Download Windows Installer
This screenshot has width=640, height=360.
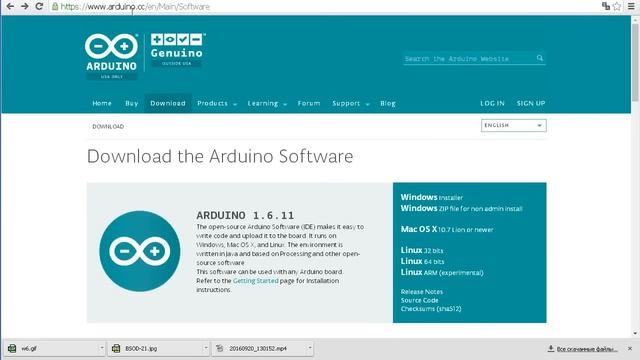(431, 197)
